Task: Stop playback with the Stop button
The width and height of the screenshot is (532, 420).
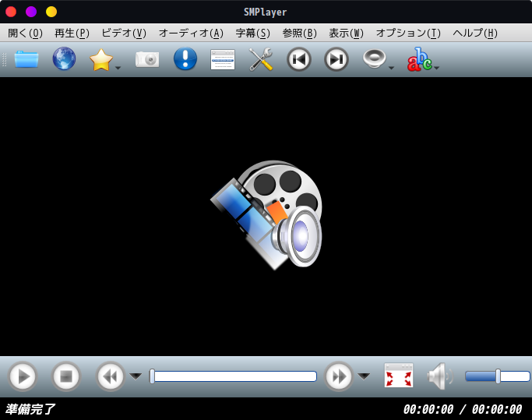Action: pyautogui.click(x=66, y=376)
